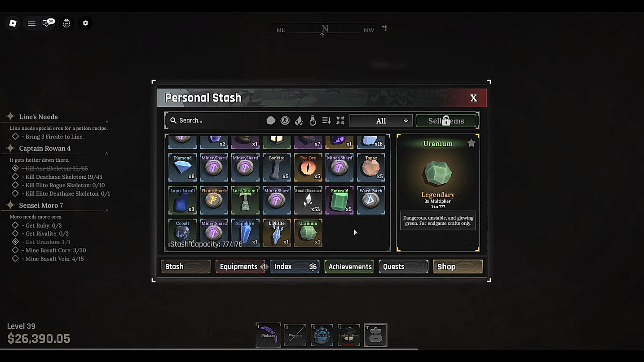Open the Roblox menu logo button
This screenshot has height=362, width=644.
click(13, 23)
